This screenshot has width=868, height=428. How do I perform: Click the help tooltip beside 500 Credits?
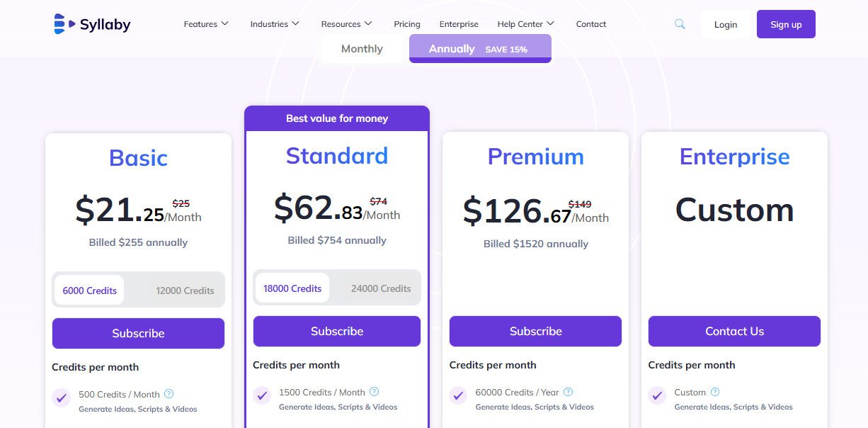[169, 394]
